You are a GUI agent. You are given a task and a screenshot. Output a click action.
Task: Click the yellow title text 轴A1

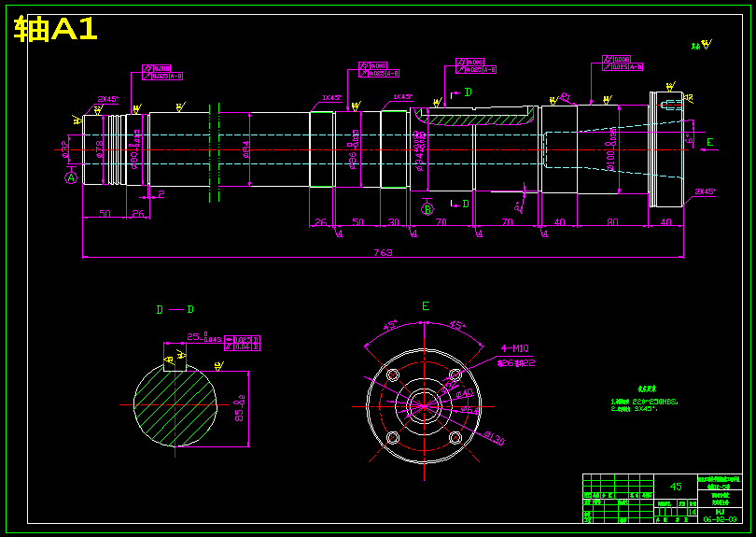pos(56,30)
